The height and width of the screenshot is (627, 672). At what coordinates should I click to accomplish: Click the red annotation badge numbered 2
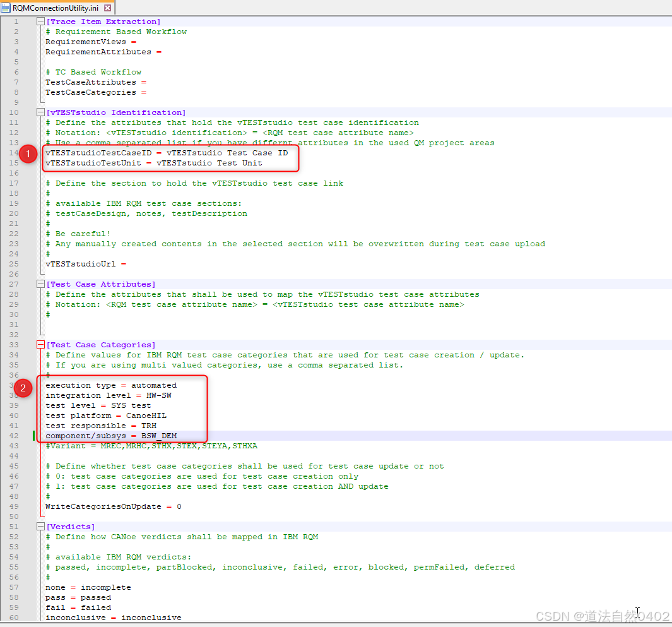click(23, 388)
